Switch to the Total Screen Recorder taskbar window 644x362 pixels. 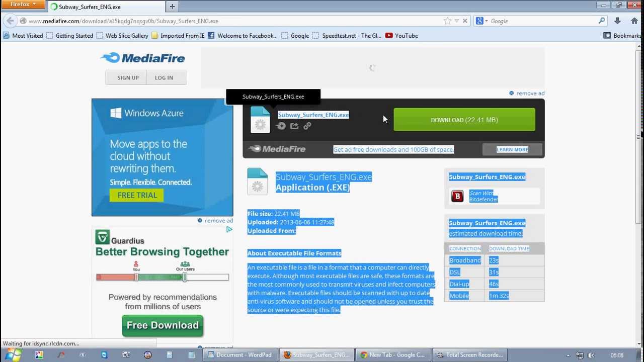point(469,355)
